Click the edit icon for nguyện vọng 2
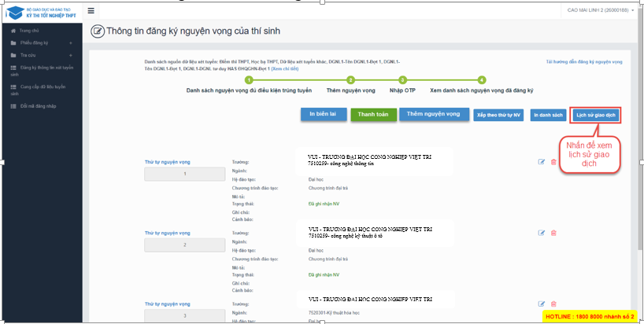 pos(542,233)
